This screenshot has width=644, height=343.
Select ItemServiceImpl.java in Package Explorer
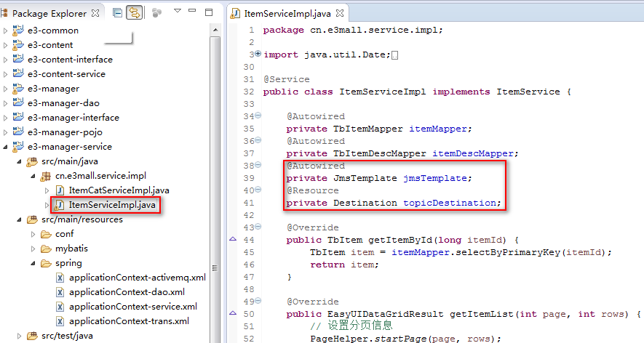tap(112, 205)
